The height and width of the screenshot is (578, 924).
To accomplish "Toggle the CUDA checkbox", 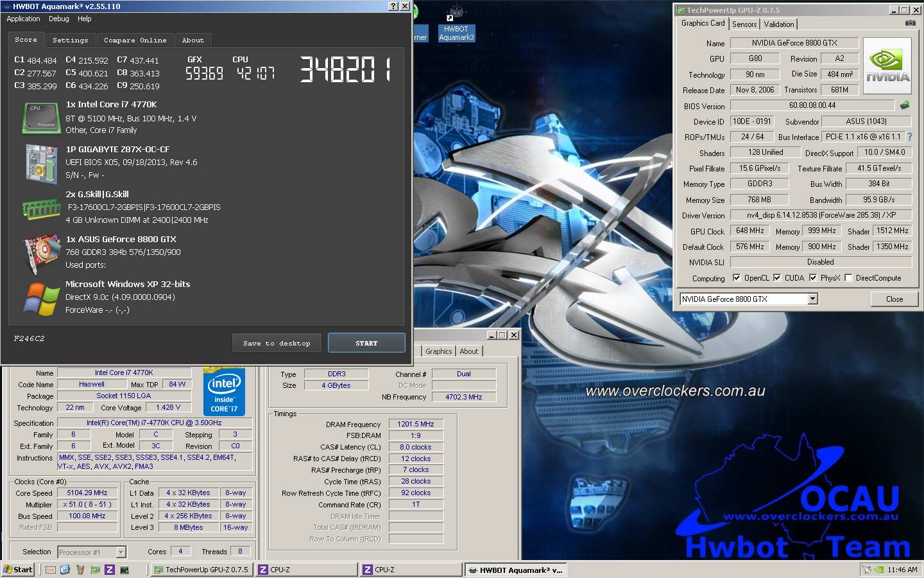I will (777, 278).
